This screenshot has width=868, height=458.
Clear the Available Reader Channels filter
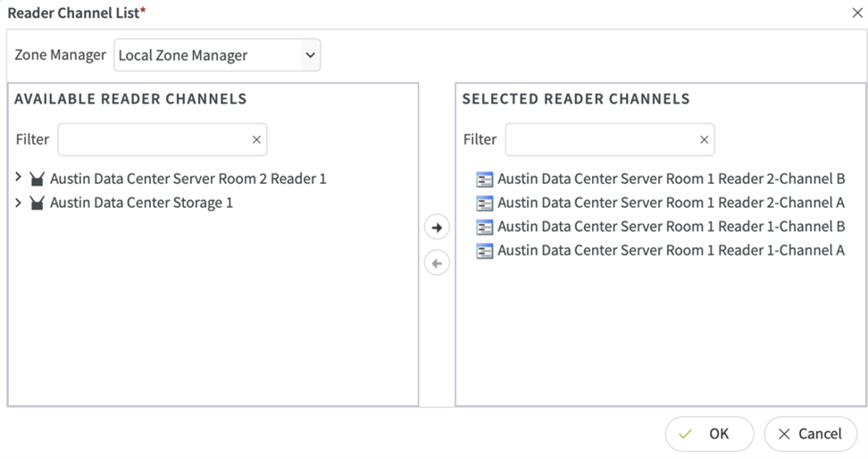tap(256, 140)
